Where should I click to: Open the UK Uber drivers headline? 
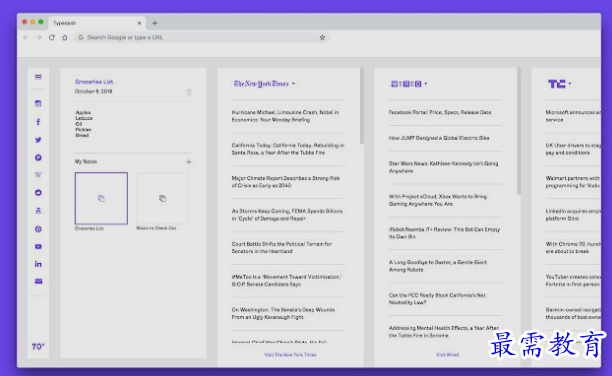point(573,149)
